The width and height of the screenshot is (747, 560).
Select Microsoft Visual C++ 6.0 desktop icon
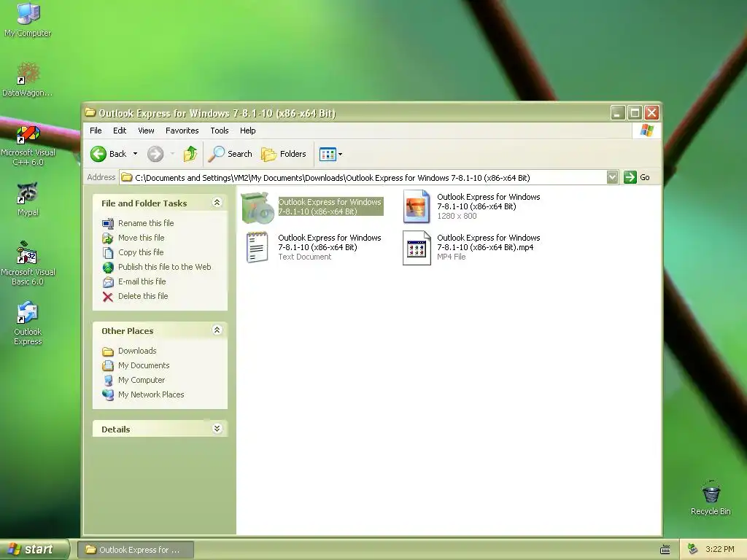(28, 146)
